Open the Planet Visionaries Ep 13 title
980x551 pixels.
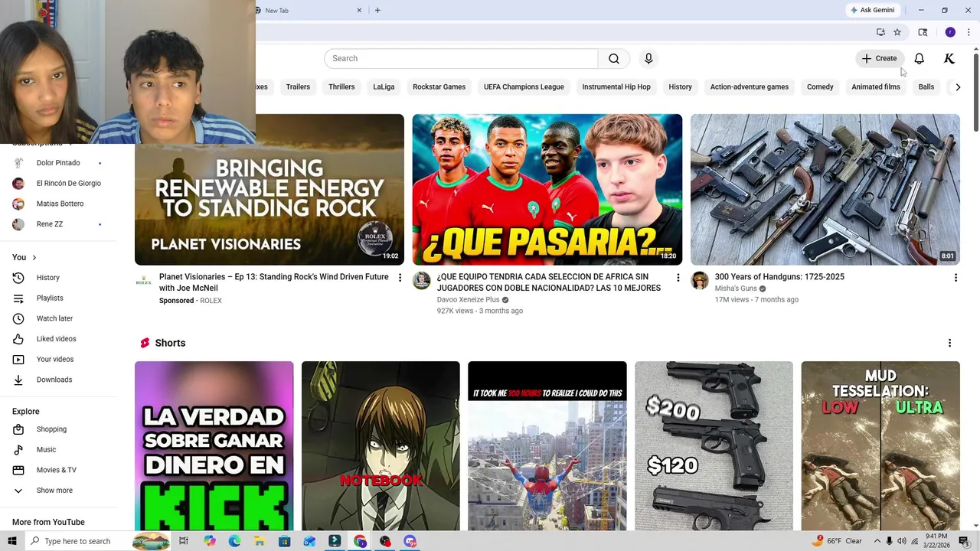pos(274,282)
